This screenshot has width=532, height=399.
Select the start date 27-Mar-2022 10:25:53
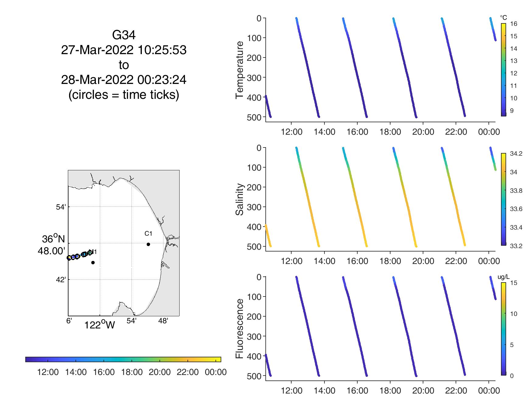124,50
